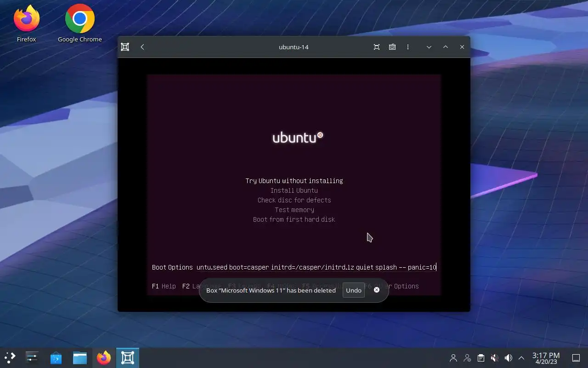Screen dimensions: 588x368
Task: Click the Boot Options command line field
Action: tap(317, 267)
